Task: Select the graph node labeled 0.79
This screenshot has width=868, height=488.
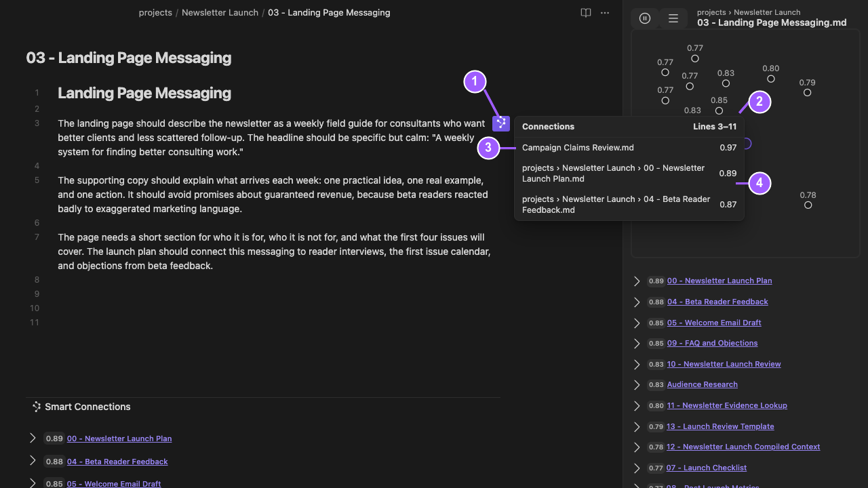Action: [x=808, y=93]
